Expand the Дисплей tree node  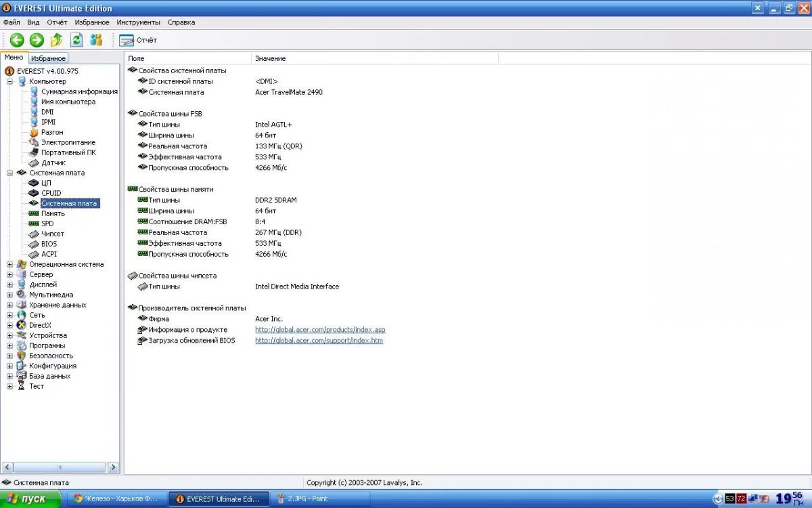pyautogui.click(x=10, y=284)
